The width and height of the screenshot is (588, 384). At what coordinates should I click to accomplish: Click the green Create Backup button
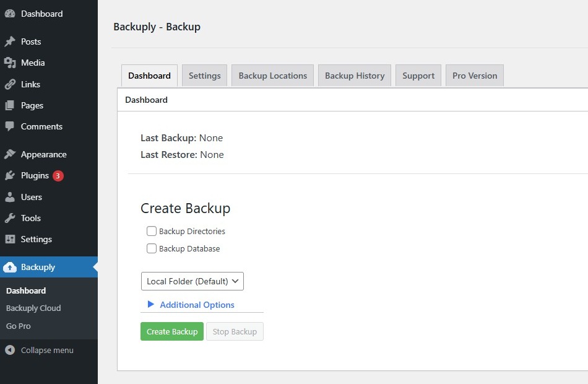coord(172,331)
